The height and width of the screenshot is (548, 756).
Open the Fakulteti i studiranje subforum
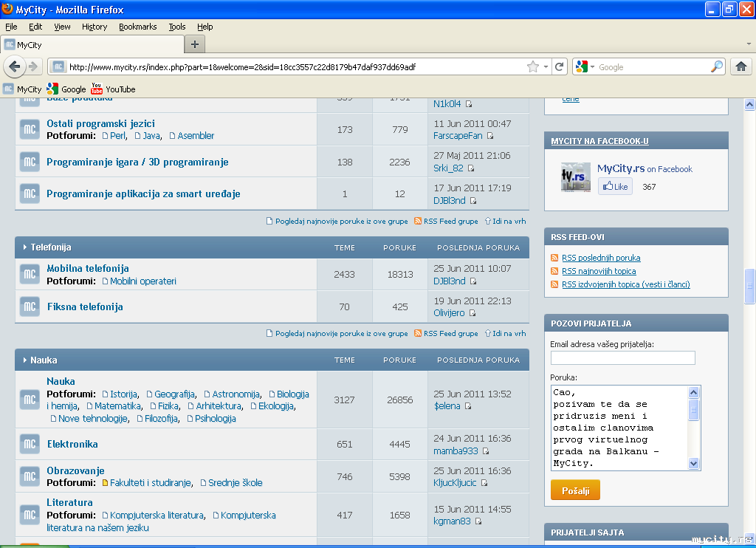point(151,482)
